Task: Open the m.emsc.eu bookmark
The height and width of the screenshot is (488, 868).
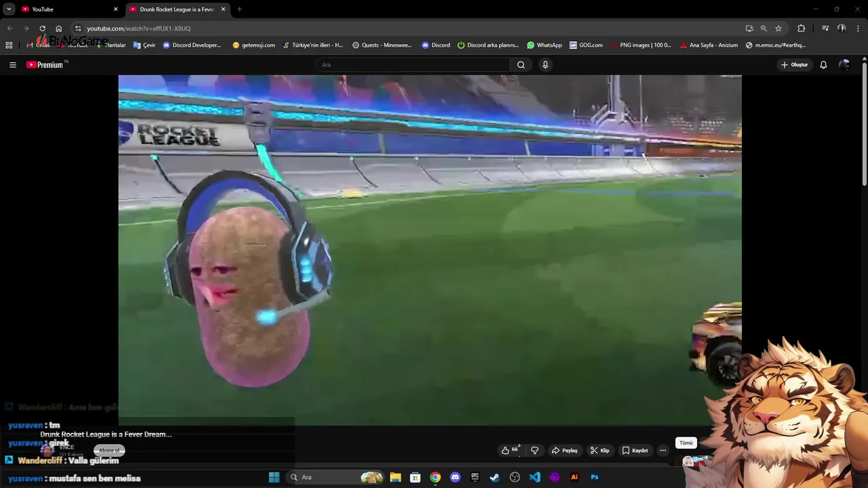Action: click(775, 45)
